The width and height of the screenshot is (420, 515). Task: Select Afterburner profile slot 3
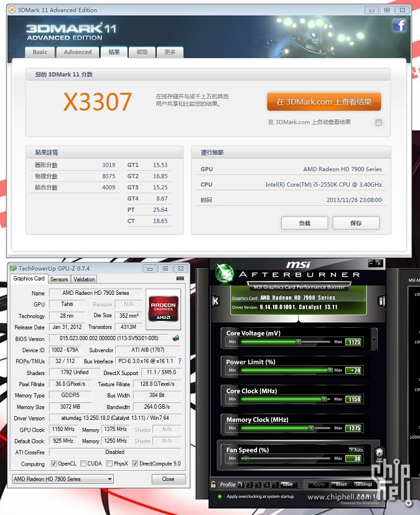pos(258,485)
